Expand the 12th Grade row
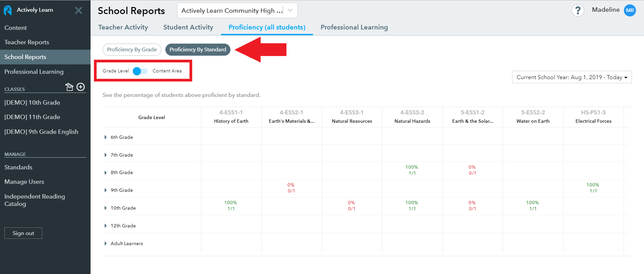The width and height of the screenshot is (644, 274). coord(105,226)
